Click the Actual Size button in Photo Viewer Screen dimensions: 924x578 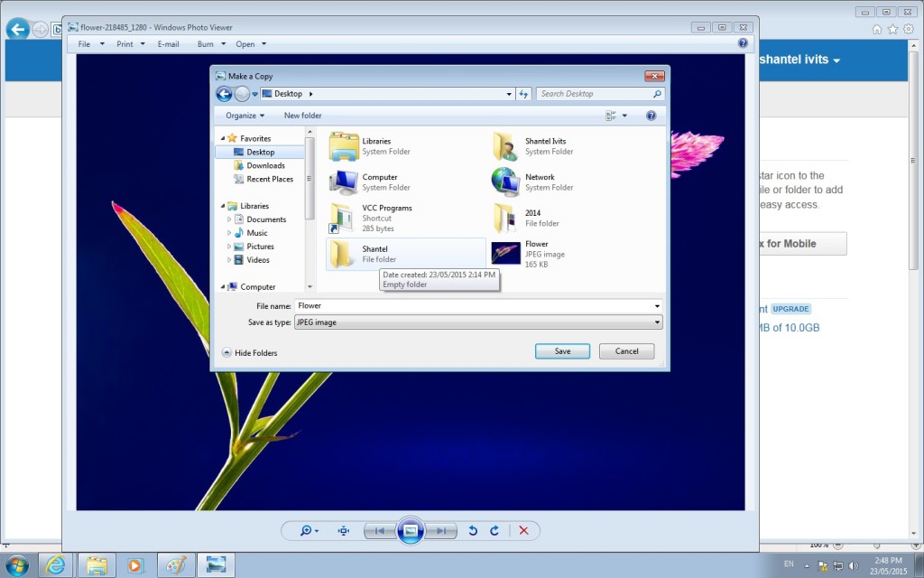(x=344, y=531)
